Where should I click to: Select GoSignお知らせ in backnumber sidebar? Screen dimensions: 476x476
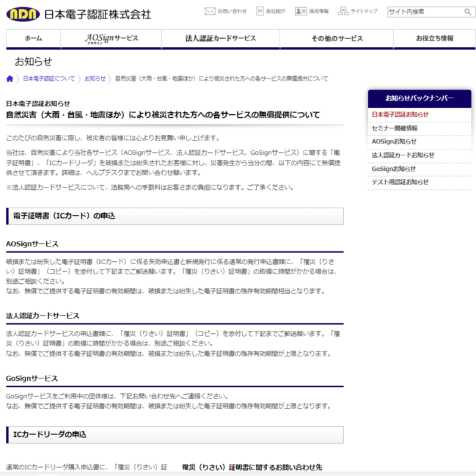coord(393,169)
